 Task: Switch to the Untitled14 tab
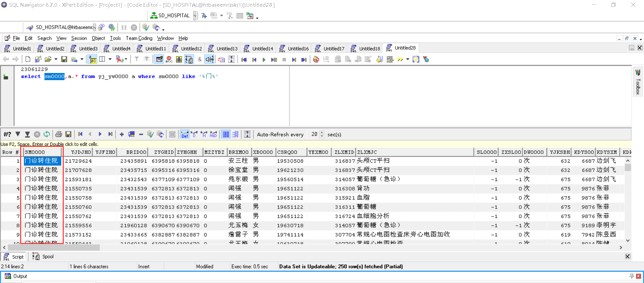pos(259,49)
